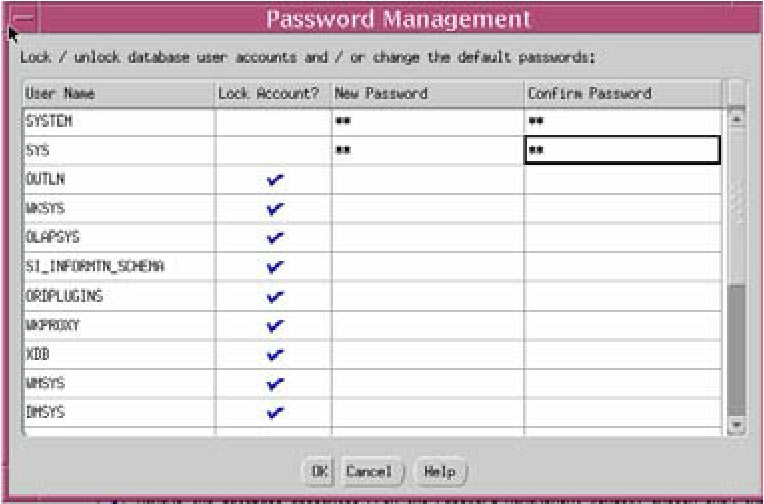The width and height of the screenshot is (764, 504).
Task: Open Help for password management
Action: pos(439,470)
